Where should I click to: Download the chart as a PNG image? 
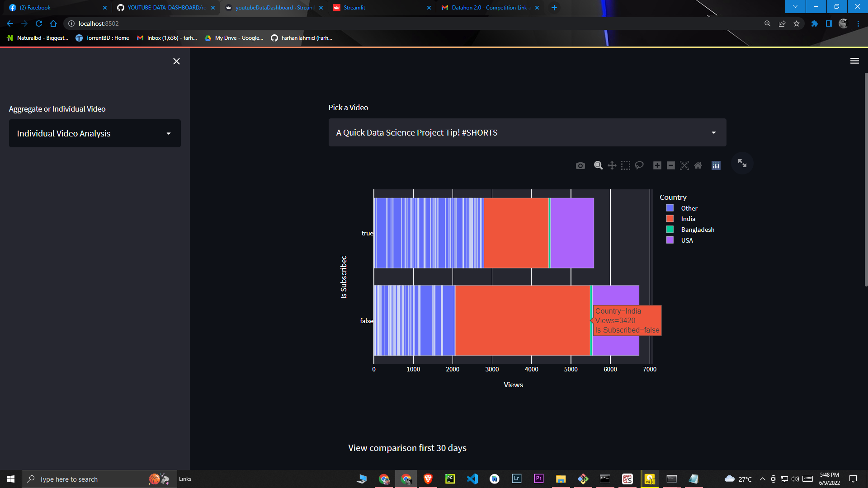(x=580, y=165)
